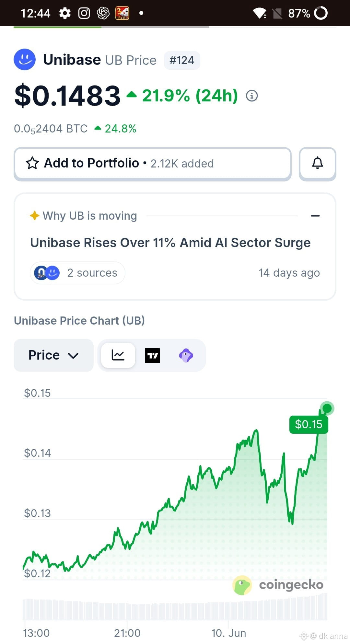
Task: Click the info icon beside 24h change
Action: coord(252,96)
